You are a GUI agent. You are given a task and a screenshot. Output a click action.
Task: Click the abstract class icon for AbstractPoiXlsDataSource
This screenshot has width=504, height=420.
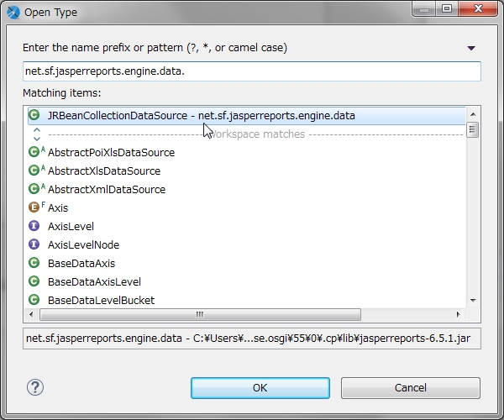click(x=37, y=152)
